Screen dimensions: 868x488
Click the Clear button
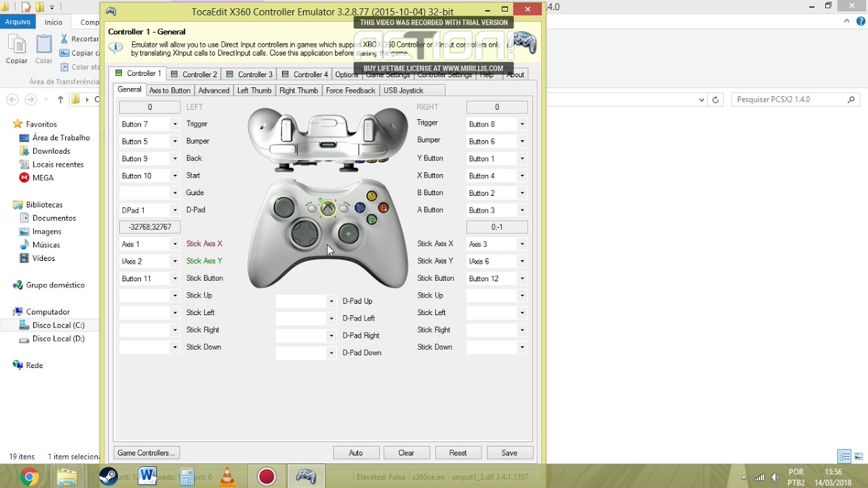(406, 453)
